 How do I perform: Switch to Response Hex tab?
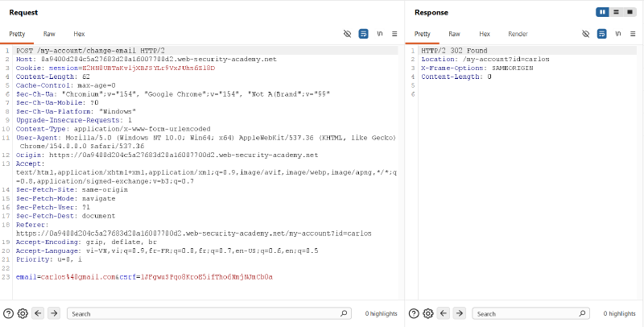point(485,34)
